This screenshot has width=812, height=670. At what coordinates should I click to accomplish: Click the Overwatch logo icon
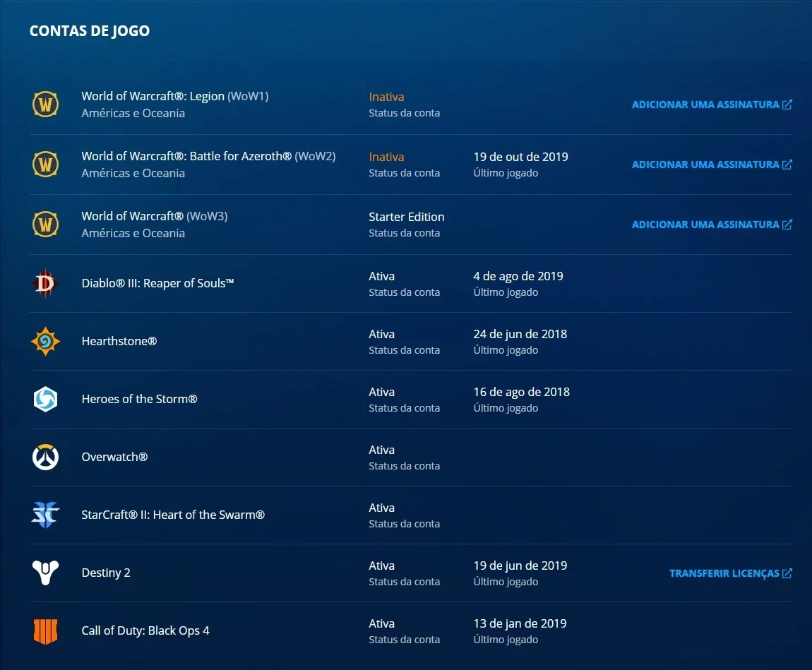coord(46,457)
